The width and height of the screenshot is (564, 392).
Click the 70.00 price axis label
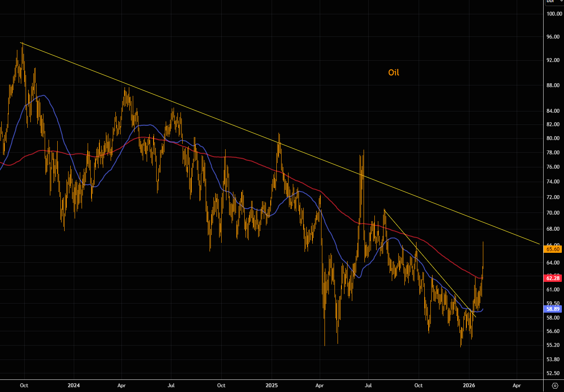point(552,213)
